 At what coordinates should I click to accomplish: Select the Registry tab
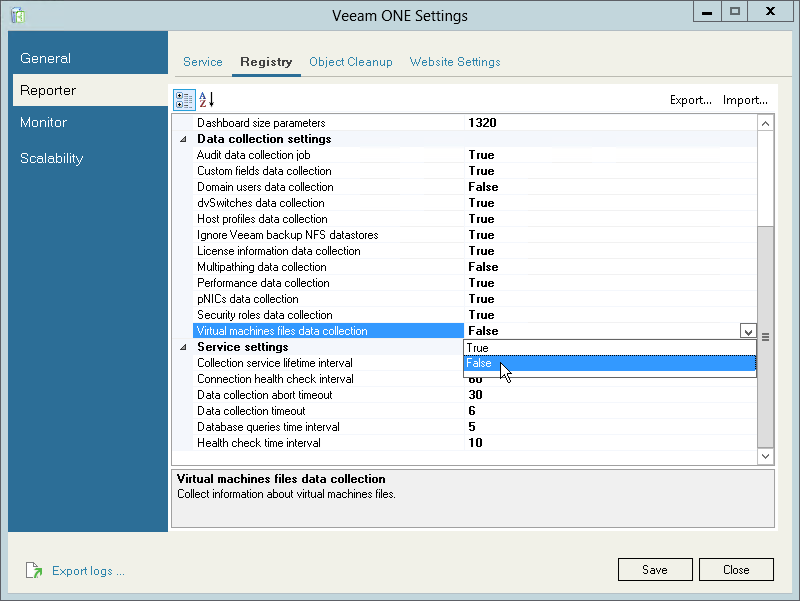click(x=266, y=62)
